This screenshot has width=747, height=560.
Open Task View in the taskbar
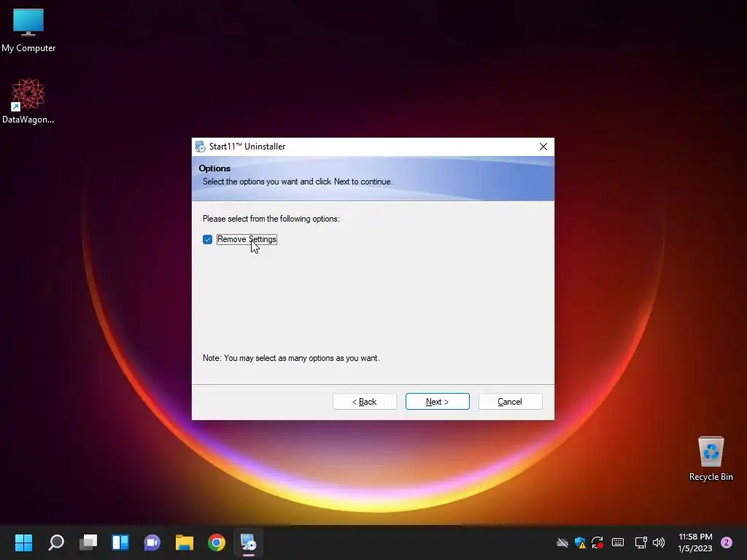pyautogui.click(x=88, y=542)
